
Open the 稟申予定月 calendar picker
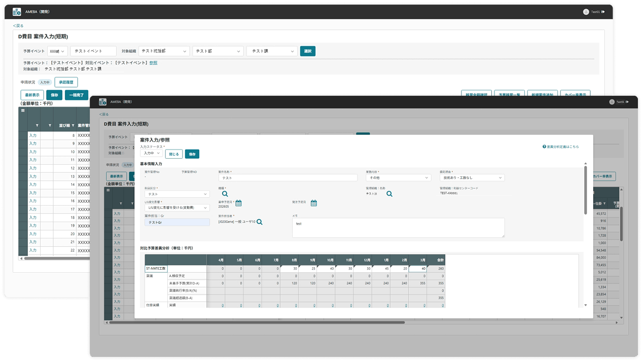[238, 203]
